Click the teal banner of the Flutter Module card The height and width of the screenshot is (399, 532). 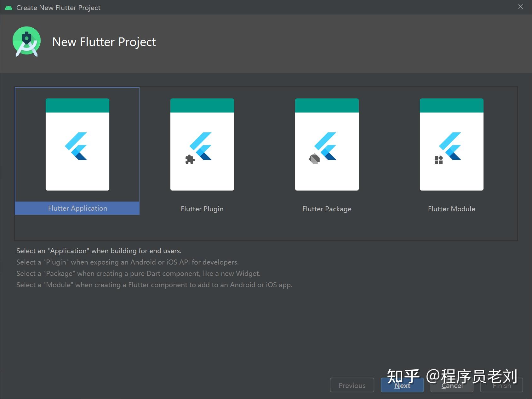[x=451, y=105]
